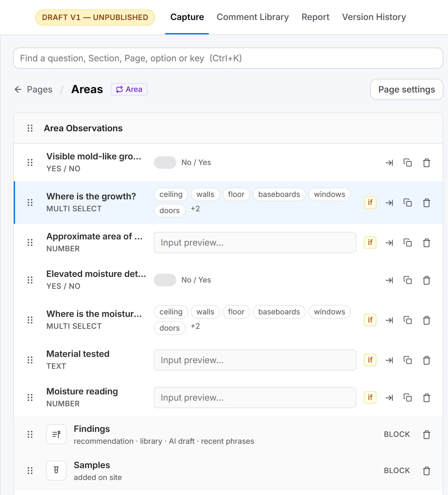Click move arrow on Approximate area row
Viewport: 448px width, 495px height.
pyautogui.click(x=389, y=243)
